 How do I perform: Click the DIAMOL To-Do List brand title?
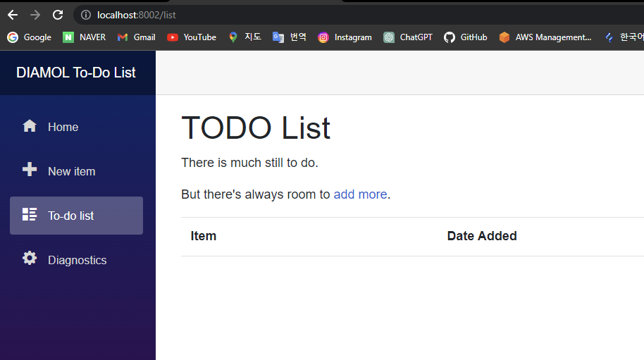(x=76, y=73)
